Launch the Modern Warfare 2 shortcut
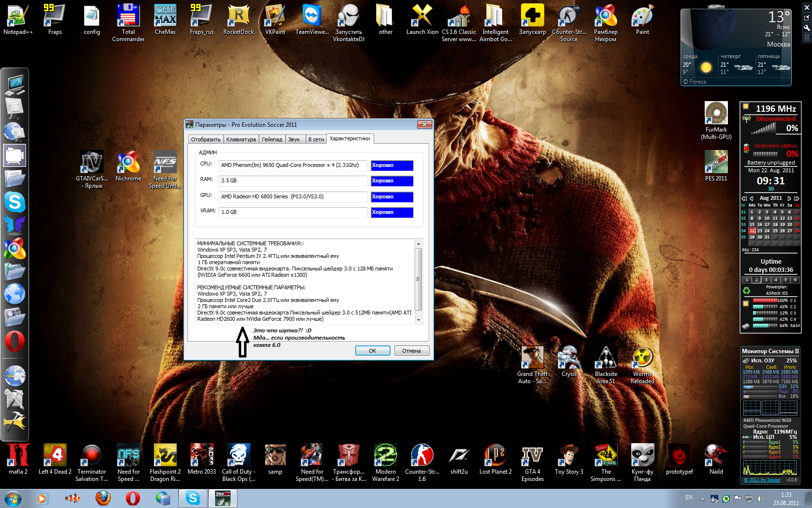The width and height of the screenshot is (812, 508). pyautogui.click(x=385, y=463)
